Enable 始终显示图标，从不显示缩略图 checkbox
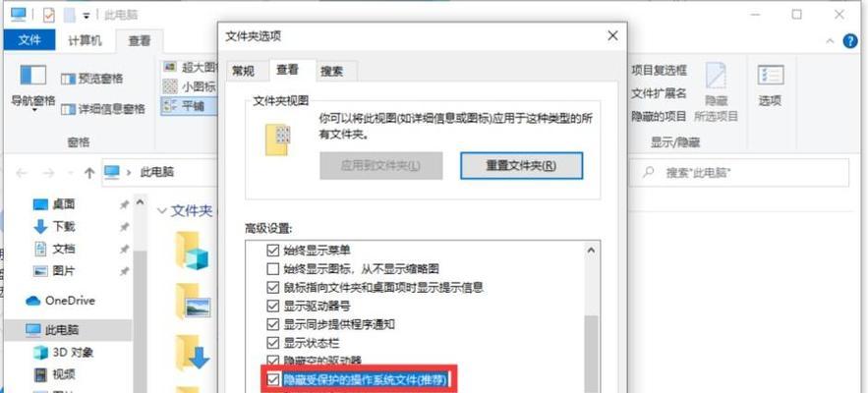 pos(272,269)
